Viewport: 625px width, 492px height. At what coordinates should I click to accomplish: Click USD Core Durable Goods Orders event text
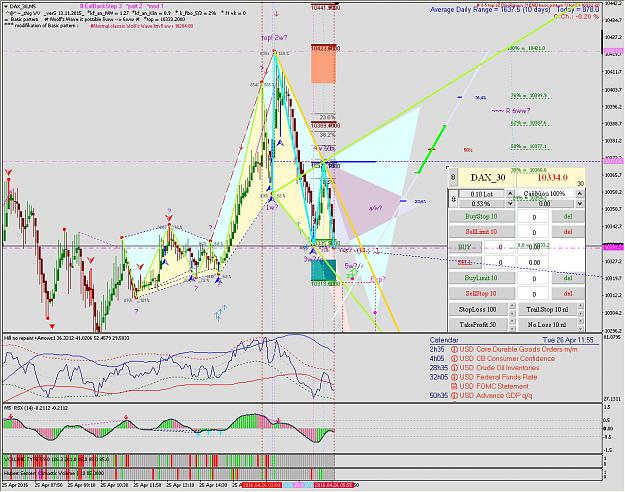[x=518, y=349]
